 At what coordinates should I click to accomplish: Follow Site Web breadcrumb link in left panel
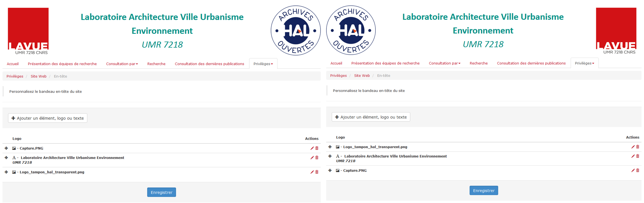pos(38,76)
